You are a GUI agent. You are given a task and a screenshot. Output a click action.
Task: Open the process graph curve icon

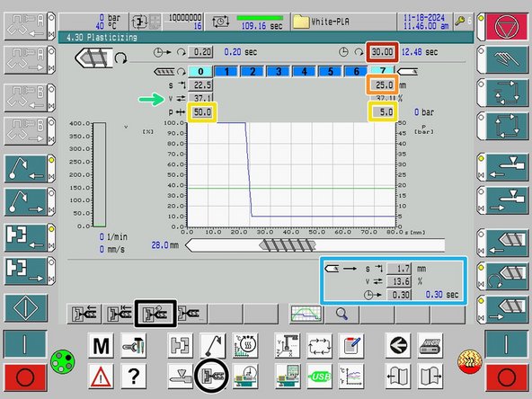pyautogui.click(x=306, y=314)
